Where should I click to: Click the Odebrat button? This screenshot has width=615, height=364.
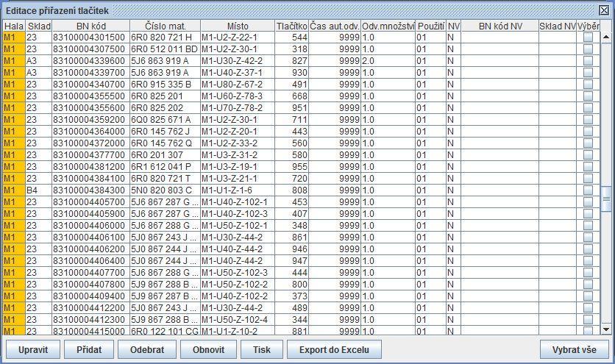[147, 349]
